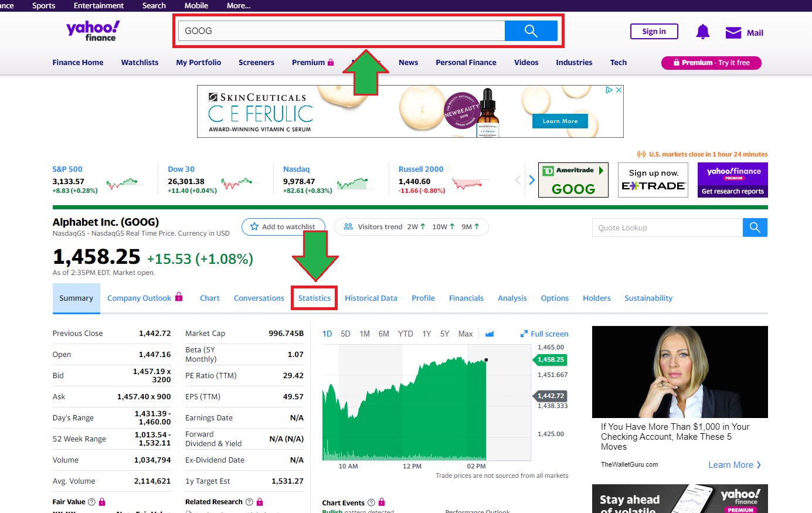Select the Max chart range
Screen dimensions: 812x513
(x=466, y=334)
